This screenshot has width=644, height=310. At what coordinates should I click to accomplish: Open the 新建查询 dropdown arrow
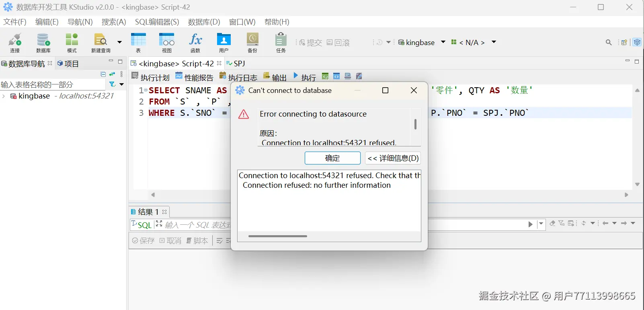(x=119, y=42)
